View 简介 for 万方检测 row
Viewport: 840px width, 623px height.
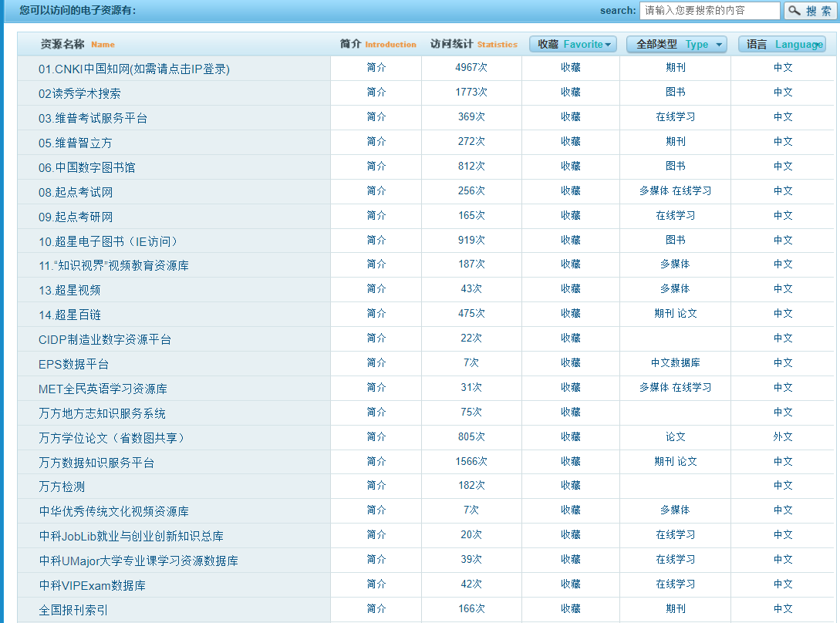click(x=376, y=485)
